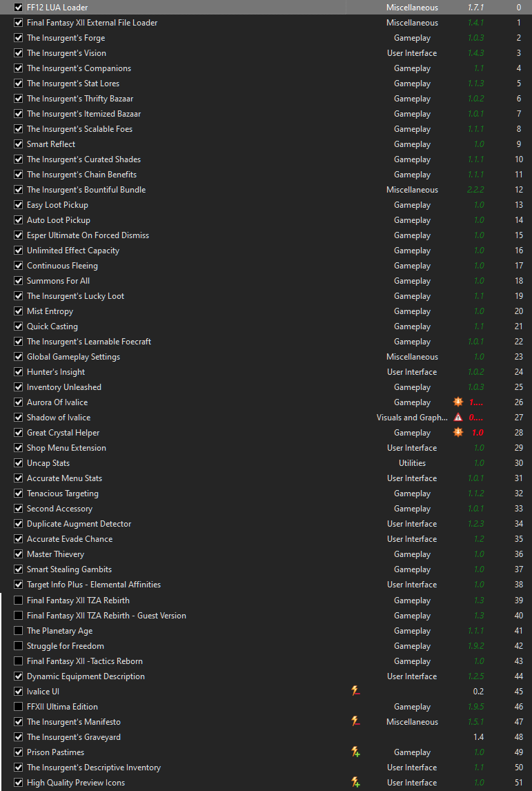Toggle The Insurgent's Forge checkbox

coord(18,38)
